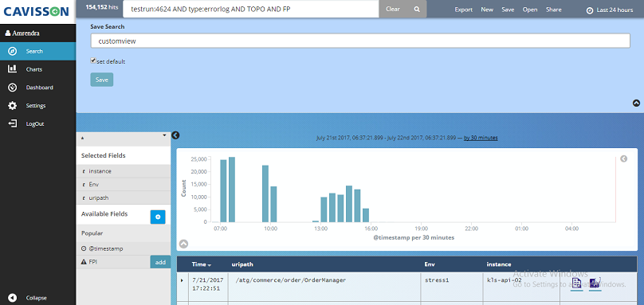Click the Cavisson logo
The height and width of the screenshot is (305, 644).
click(x=37, y=11)
